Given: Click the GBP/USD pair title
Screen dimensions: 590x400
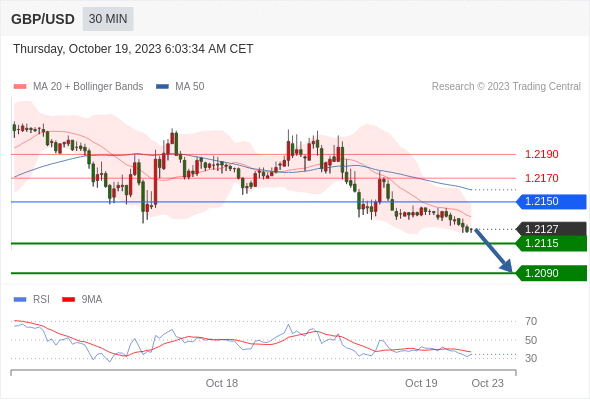Looking at the screenshot, I should (43, 19).
